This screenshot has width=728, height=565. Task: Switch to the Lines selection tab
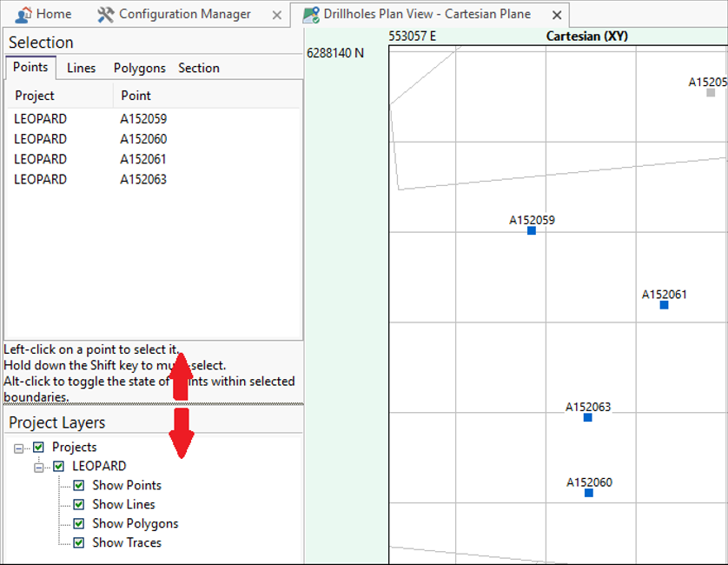point(82,68)
